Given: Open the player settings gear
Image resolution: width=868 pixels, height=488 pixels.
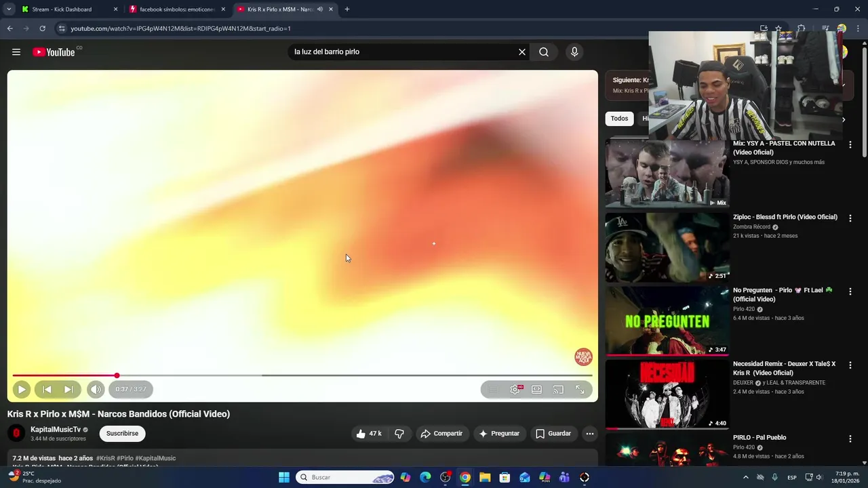Looking at the screenshot, I should pos(515,389).
